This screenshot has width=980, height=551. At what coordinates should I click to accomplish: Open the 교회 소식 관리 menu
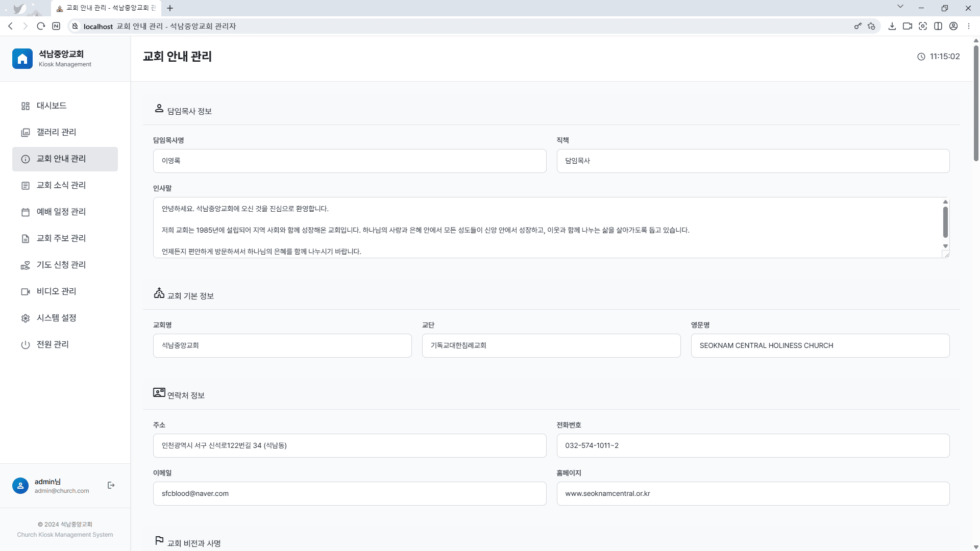click(x=61, y=185)
